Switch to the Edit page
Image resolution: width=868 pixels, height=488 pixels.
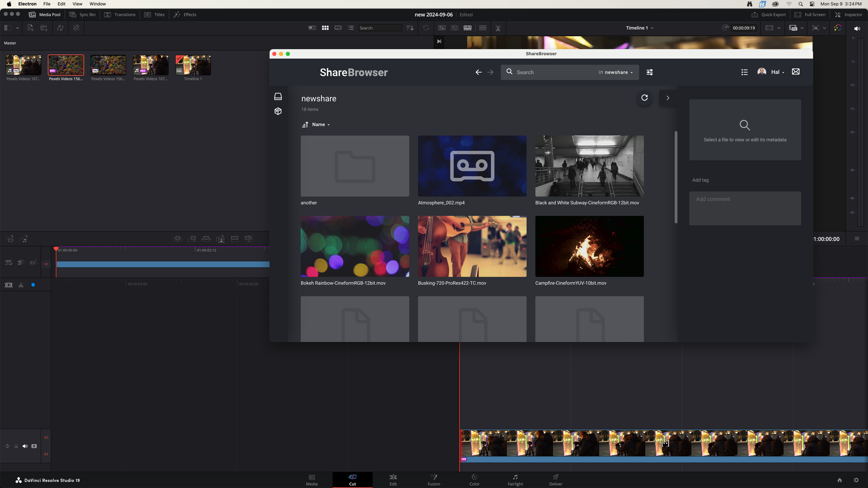tap(393, 480)
